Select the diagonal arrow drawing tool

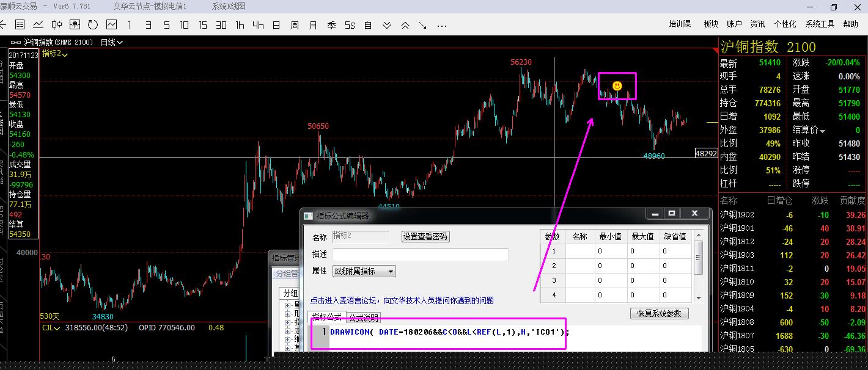pyautogui.click(x=423, y=25)
